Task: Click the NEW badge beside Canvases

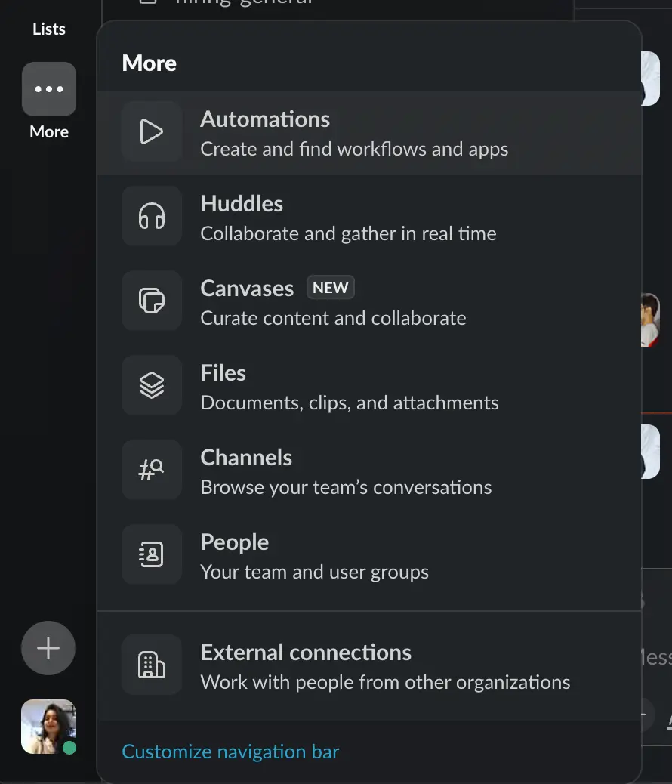Action: [331, 288]
